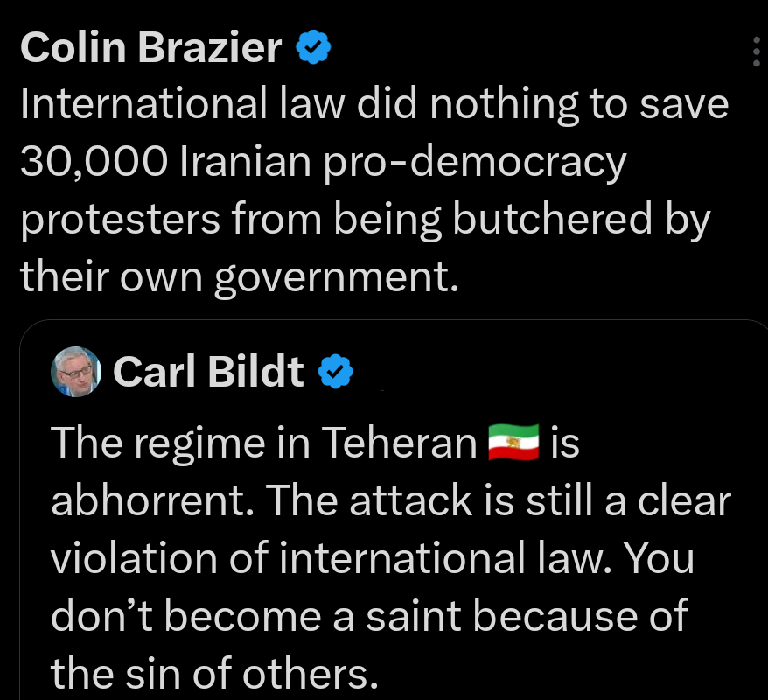Click the word "is" after the flag emoji
The image size is (768, 700).
coord(565,444)
